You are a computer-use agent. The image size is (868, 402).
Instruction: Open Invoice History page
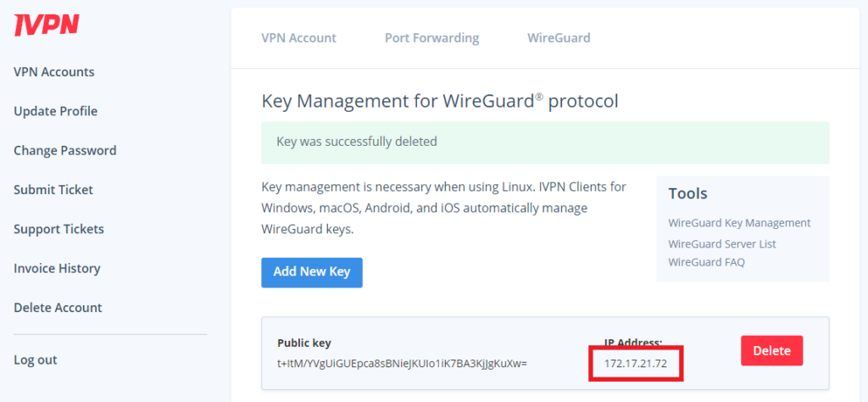pos(57,269)
